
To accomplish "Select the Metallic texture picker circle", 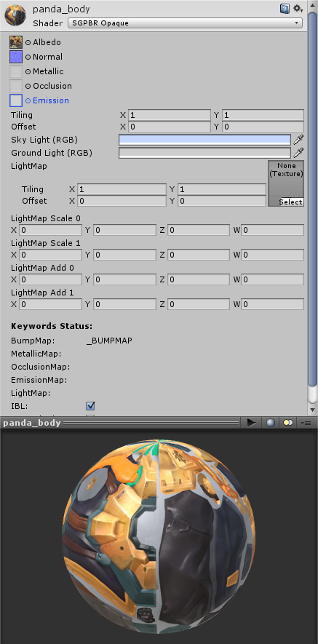I will point(28,71).
